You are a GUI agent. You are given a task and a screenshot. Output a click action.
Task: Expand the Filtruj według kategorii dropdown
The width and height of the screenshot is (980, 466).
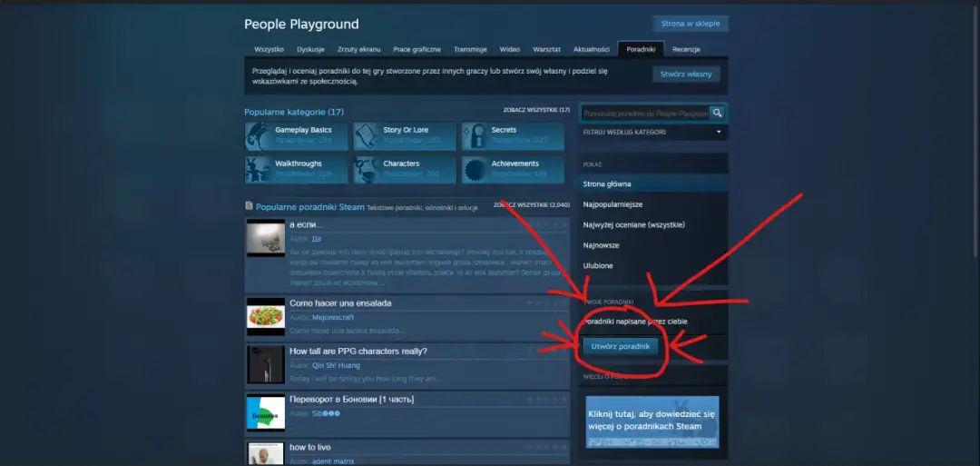point(652,132)
